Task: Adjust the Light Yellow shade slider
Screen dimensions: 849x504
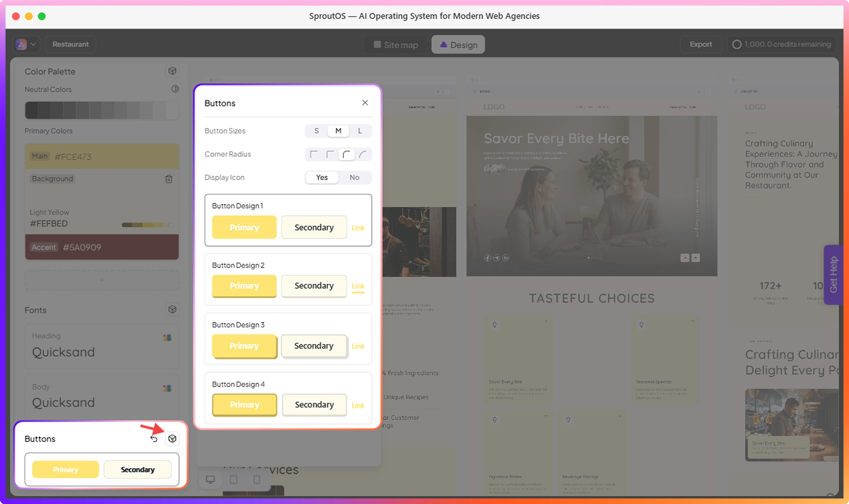Action: pos(148,225)
